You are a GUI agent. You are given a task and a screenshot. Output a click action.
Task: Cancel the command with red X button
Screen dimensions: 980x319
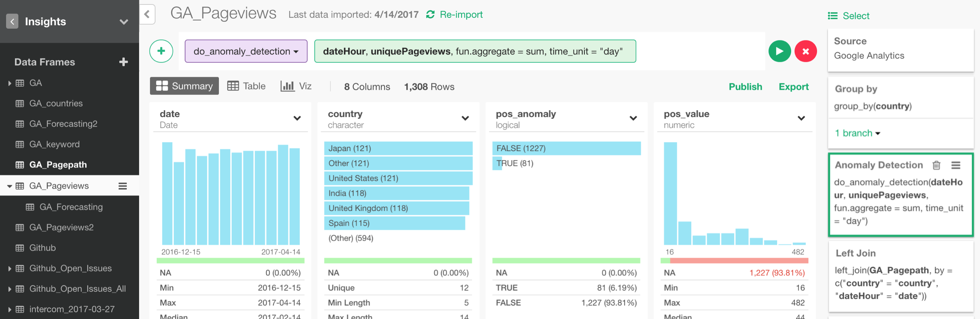pos(805,51)
